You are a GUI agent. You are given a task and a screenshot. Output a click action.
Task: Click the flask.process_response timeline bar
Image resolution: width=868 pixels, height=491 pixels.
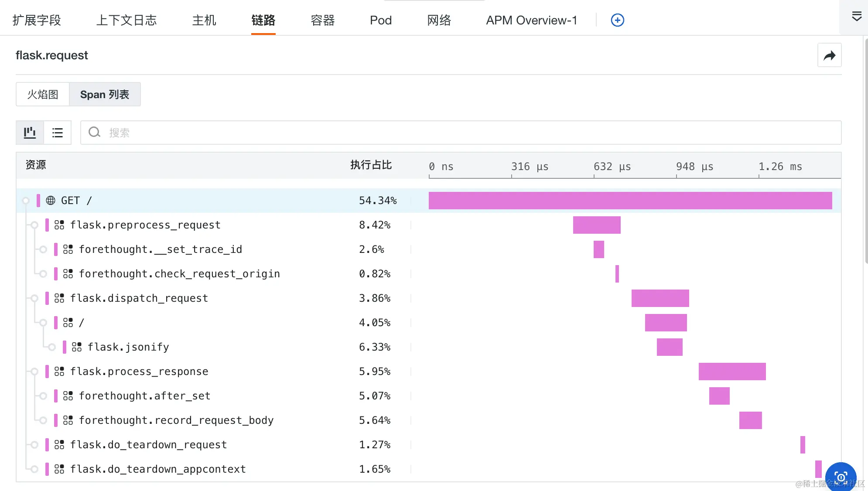[732, 372]
